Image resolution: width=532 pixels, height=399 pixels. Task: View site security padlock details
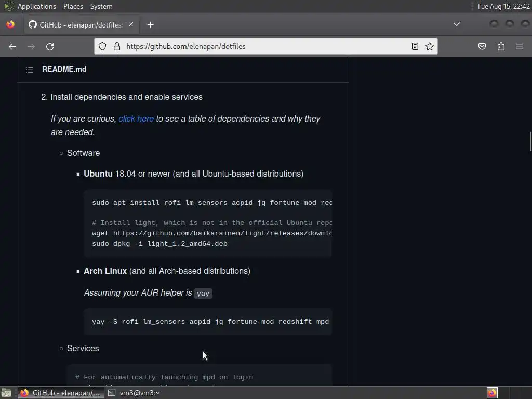pyautogui.click(x=117, y=46)
